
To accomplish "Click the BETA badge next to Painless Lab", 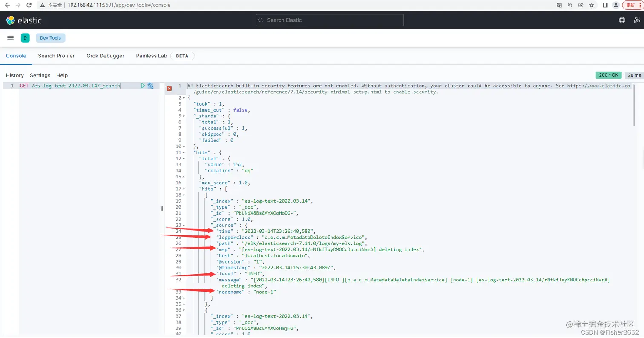I will (182, 56).
